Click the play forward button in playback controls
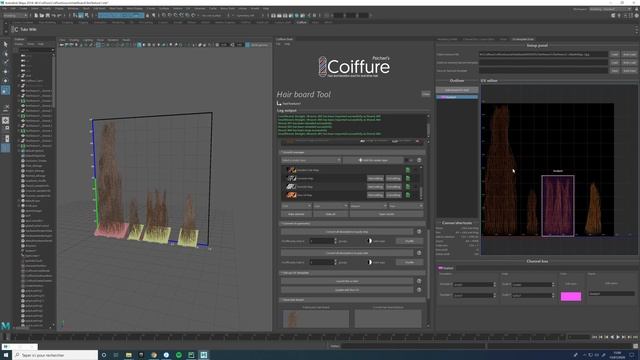This screenshot has width=640, height=360. tap(618, 337)
